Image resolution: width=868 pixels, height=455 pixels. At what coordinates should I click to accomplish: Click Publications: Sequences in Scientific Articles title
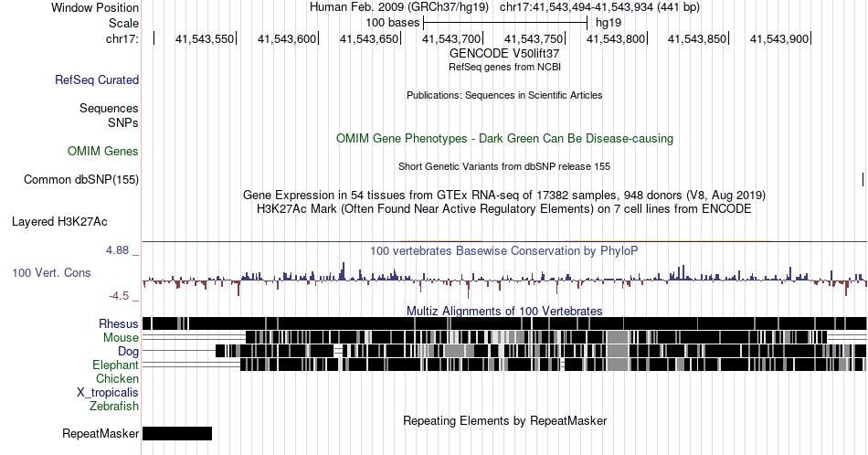click(x=504, y=95)
